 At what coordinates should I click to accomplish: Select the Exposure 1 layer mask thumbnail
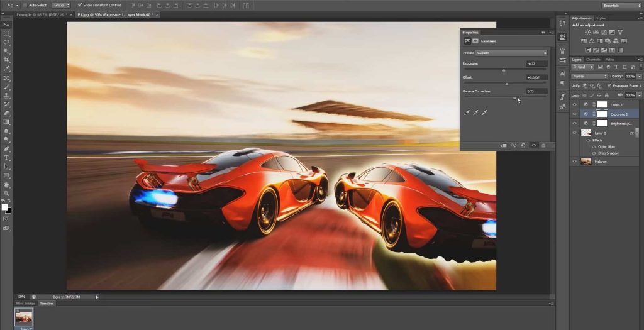[602, 114]
